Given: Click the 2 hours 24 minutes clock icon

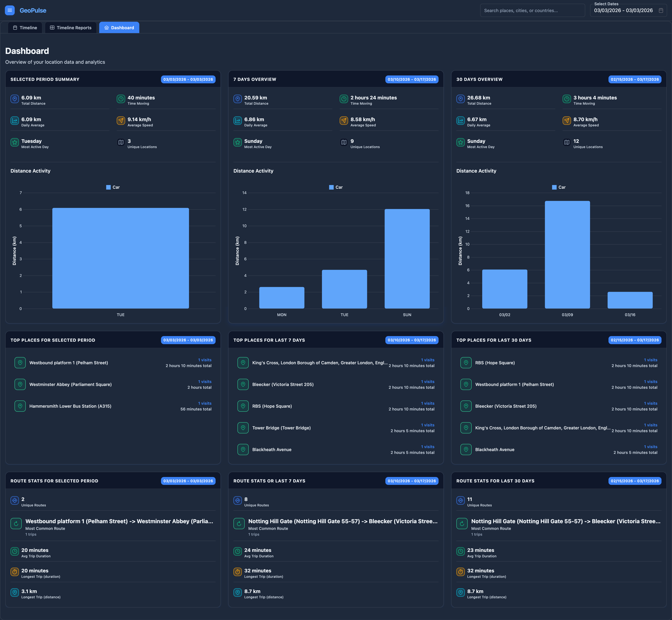Looking at the screenshot, I should (x=344, y=99).
